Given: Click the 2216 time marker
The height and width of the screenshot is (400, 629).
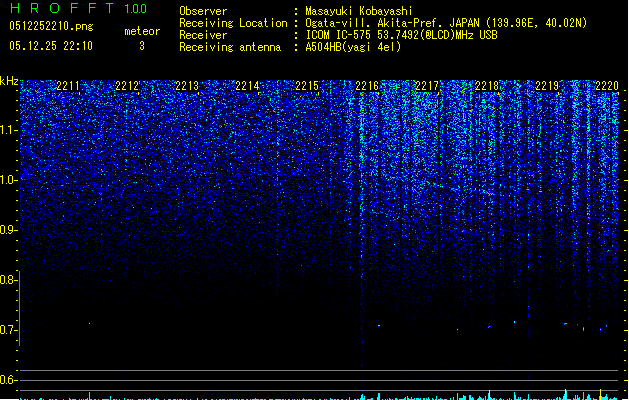Looking at the screenshot, I should [x=367, y=86].
